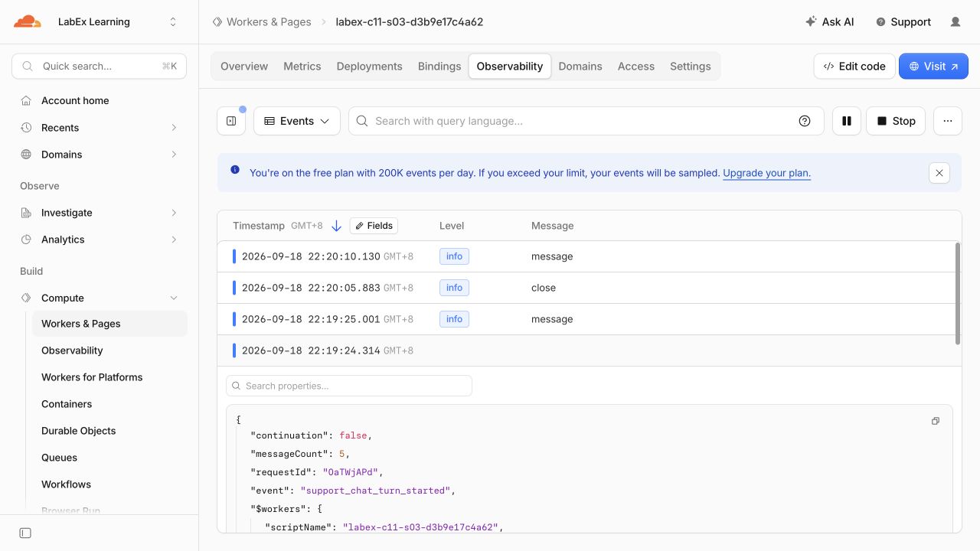Viewport: 980px width, 551px height.
Task: Click the Domains globe icon in sidebar
Action: 26,155
